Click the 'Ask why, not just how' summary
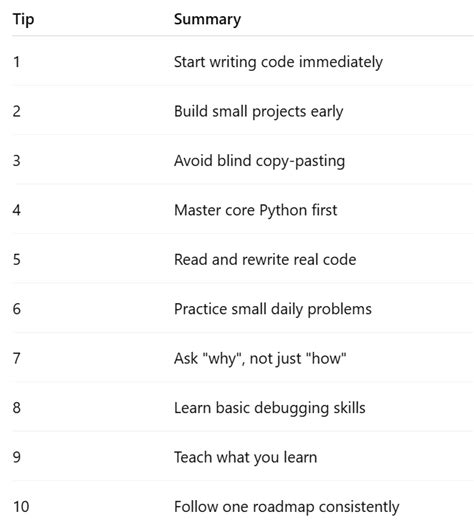The height and width of the screenshot is (523, 474). pyautogui.click(x=260, y=359)
